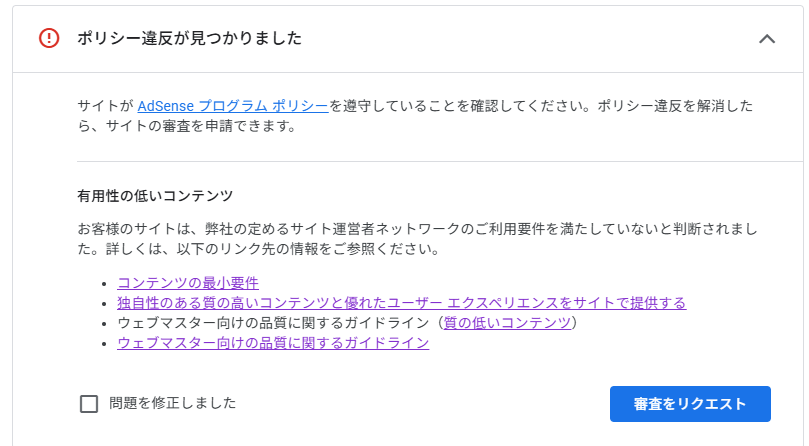Open the last ウェブマスター向けの品質に関するガイドライン link
The image size is (809, 446).
coord(273,343)
